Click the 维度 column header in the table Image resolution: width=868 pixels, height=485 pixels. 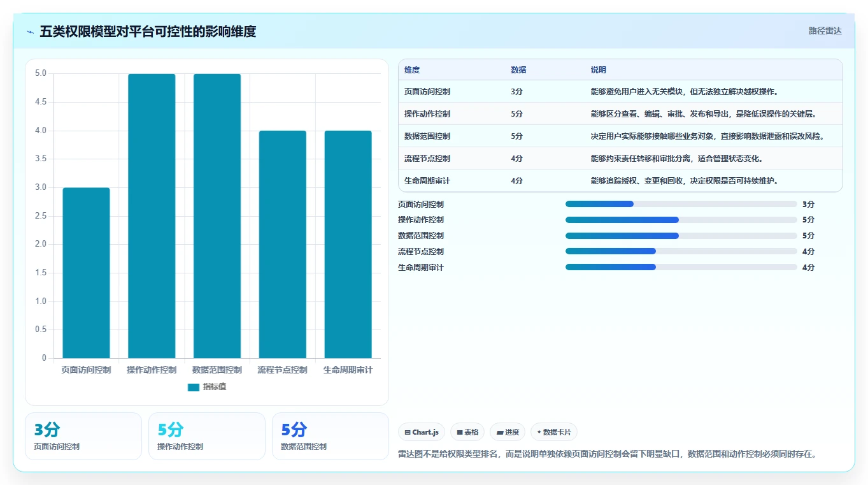412,70
